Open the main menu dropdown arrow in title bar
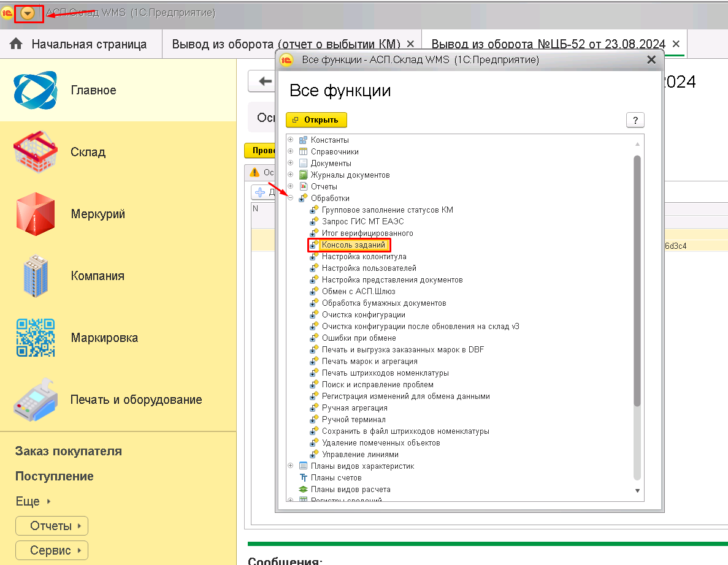Image resolution: width=728 pixels, height=565 pixels. [x=28, y=13]
